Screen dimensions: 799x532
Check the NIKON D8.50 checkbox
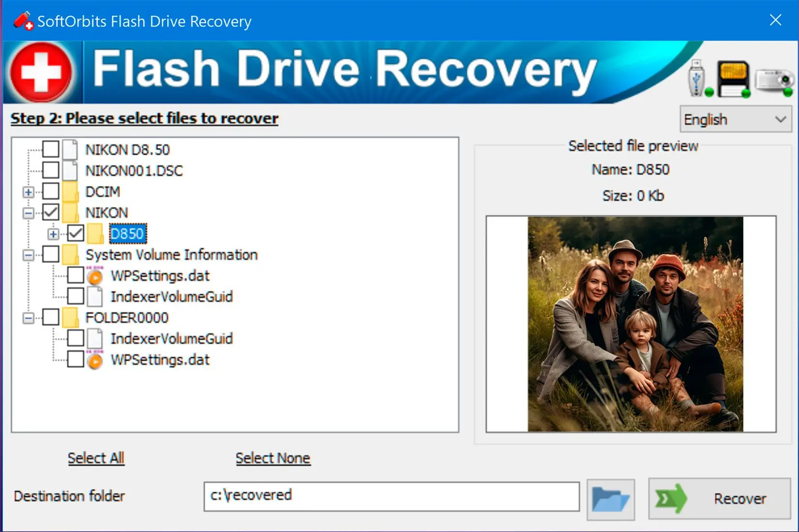coord(51,149)
